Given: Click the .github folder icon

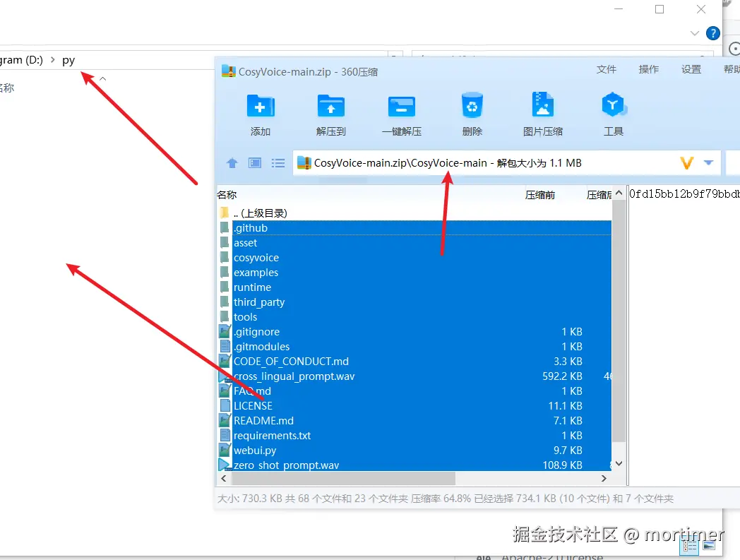Looking at the screenshot, I should [225, 228].
